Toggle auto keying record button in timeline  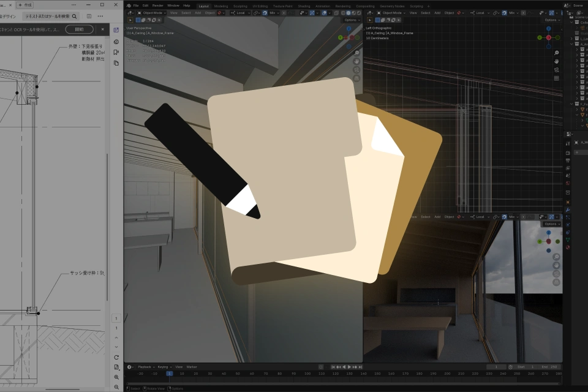click(x=320, y=367)
